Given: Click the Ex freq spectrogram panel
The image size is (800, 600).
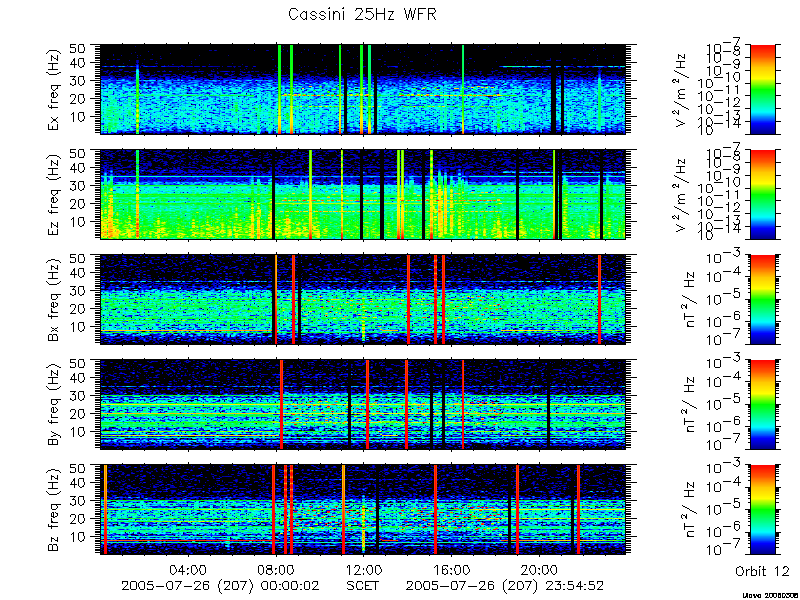Looking at the screenshot, I should tap(363, 89).
